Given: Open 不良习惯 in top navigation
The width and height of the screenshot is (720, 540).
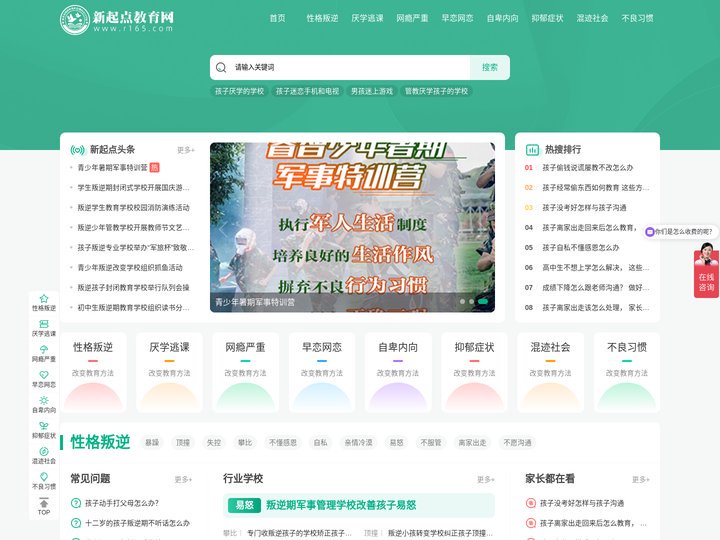Looking at the screenshot, I should [x=637, y=18].
